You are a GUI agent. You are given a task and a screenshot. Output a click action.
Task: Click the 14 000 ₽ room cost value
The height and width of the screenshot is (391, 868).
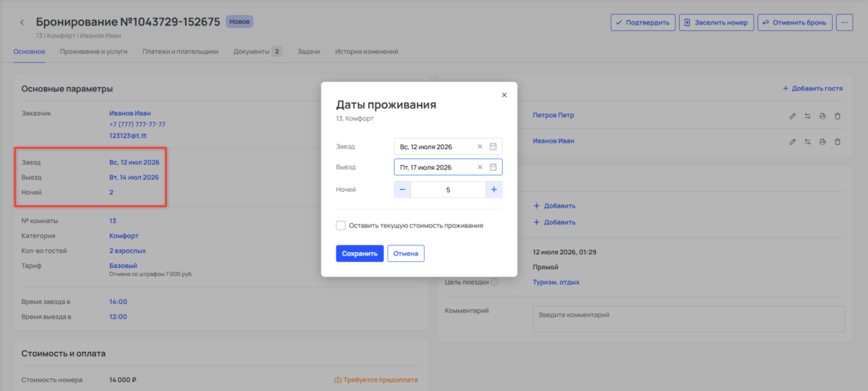pos(123,379)
